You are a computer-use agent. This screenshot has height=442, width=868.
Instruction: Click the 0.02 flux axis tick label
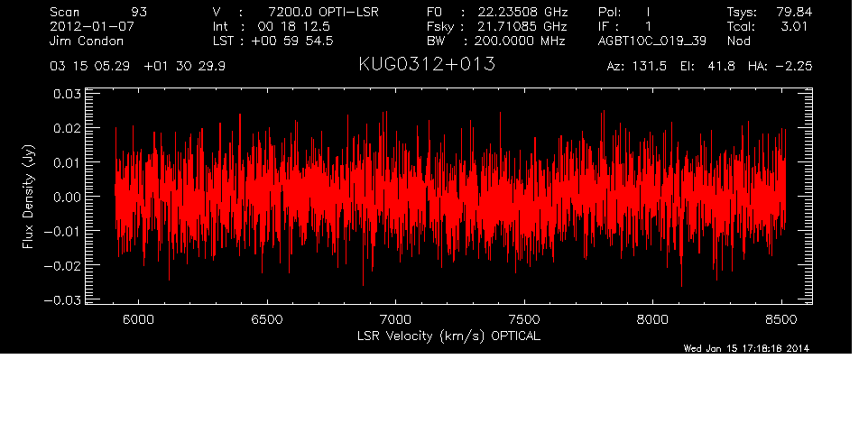67,128
